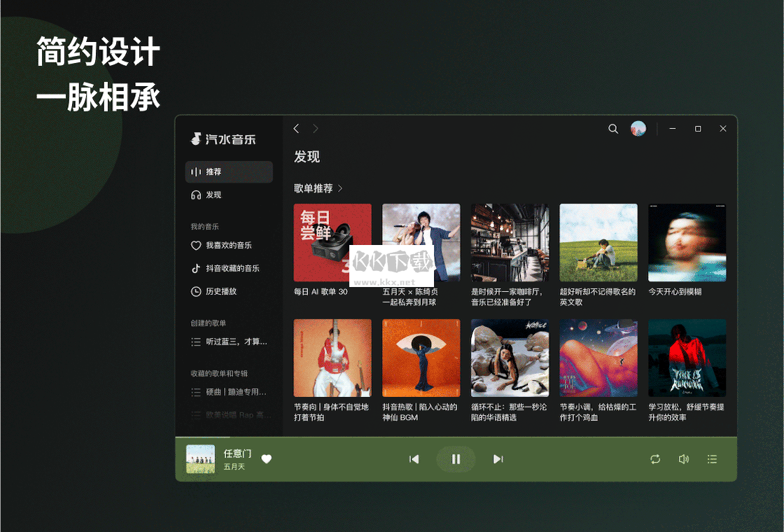Expand 歌单推荐 with its chevron arrow
Screen dimensions: 784x532
(341, 188)
